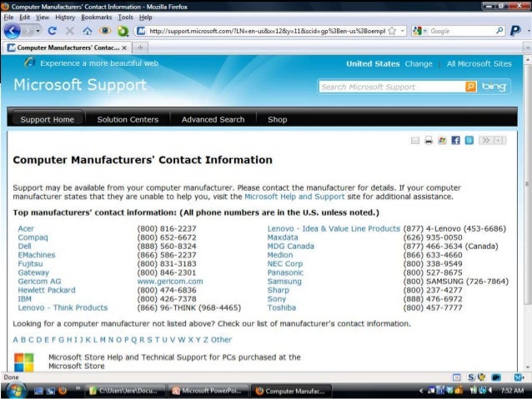This screenshot has width=532, height=399.
Task: Open the Toshiba manufacturer link
Action: [282, 308]
